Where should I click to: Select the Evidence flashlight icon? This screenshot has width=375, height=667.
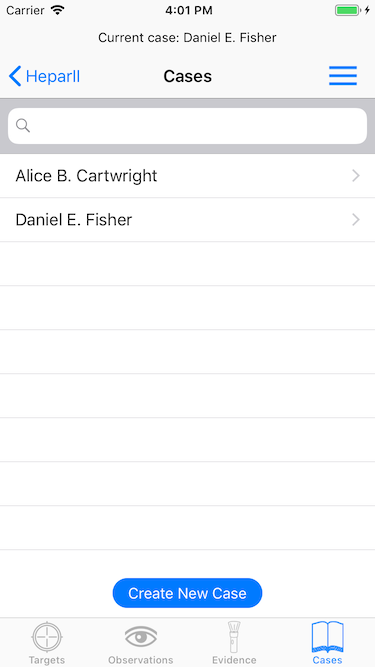click(x=234, y=637)
